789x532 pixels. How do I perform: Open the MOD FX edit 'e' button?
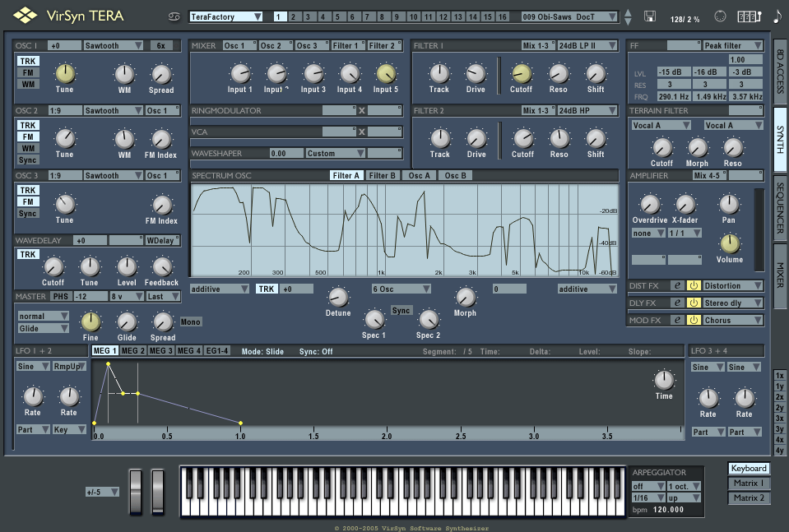(677, 320)
